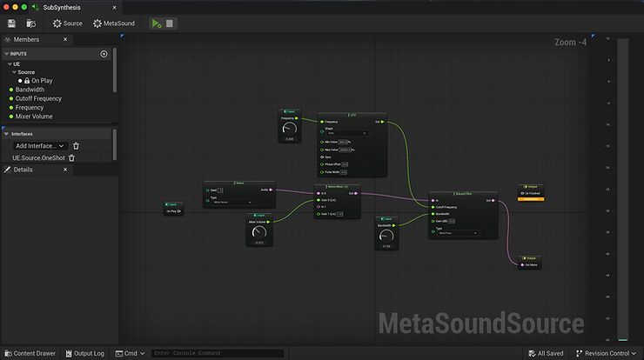Click the Mixer Volume input knob
Screen dimensions: 644x360
(259, 233)
